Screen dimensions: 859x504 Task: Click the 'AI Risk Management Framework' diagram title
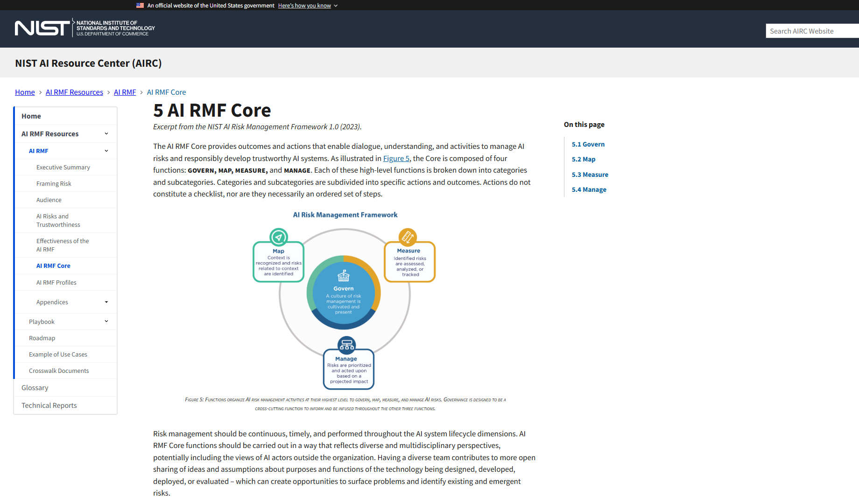click(345, 215)
